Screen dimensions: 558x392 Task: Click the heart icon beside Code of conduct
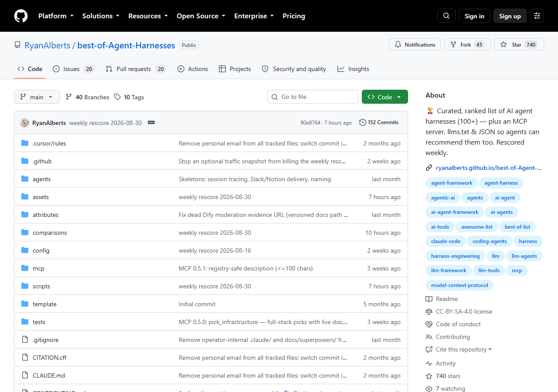(x=429, y=324)
